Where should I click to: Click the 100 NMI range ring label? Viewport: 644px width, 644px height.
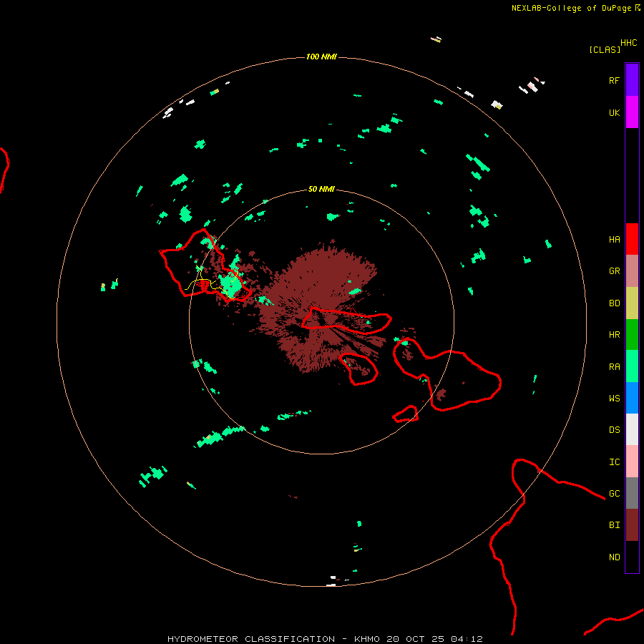[321, 57]
